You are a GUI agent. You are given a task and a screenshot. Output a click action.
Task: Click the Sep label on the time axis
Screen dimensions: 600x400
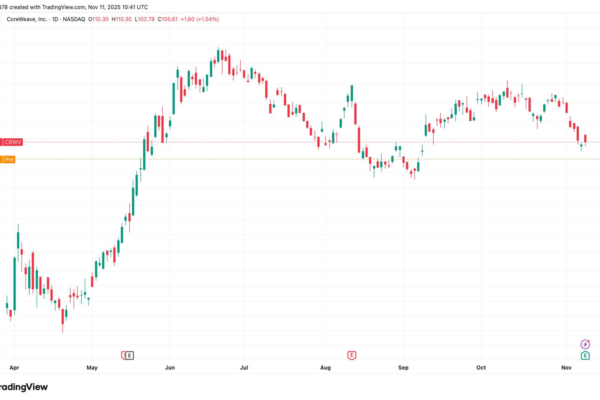(404, 368)
